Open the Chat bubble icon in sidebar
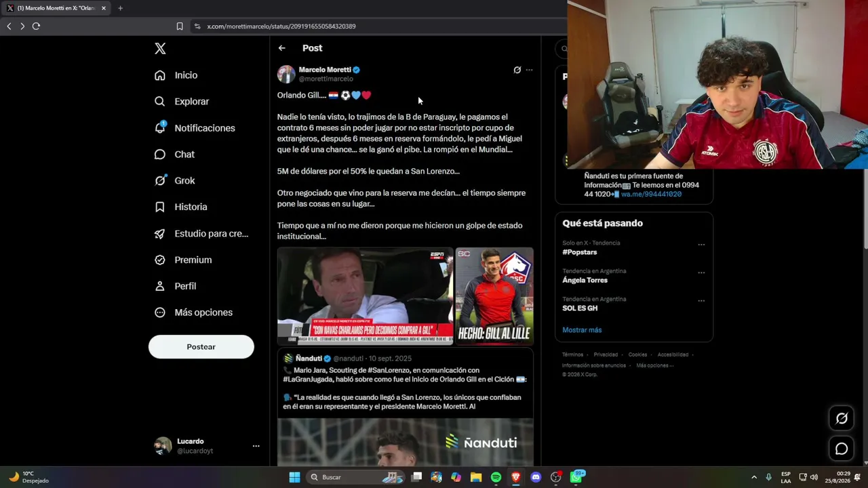The width and height of the screenshot is (868, 488). point(160,155)
